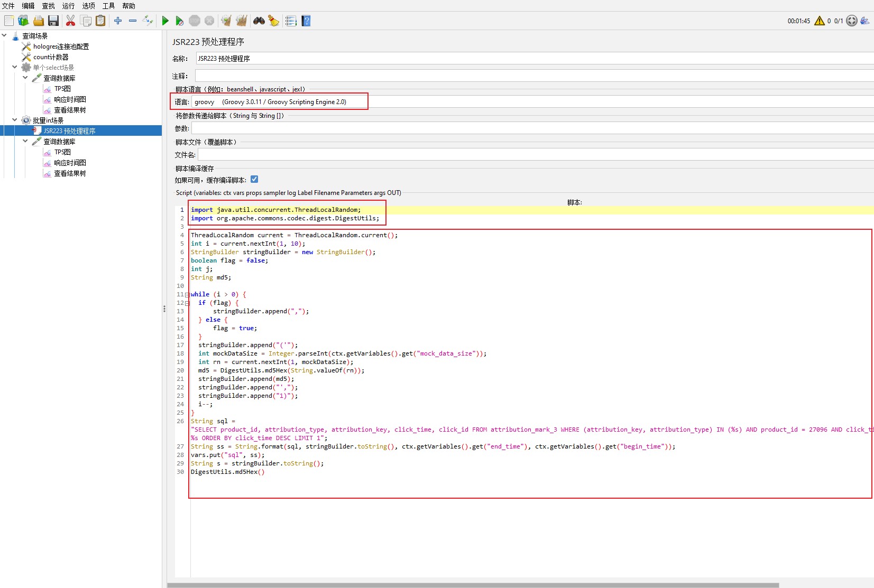This screenshot has height=588, width=874.
Task: Click the Toggle enable/disable icon
Action: tap(148, 21)
